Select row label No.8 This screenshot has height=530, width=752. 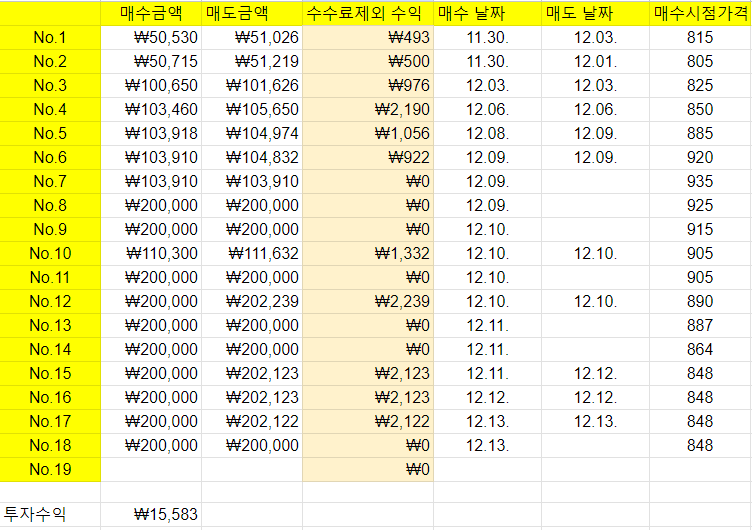pyautogui.click(x=50, y=205)
